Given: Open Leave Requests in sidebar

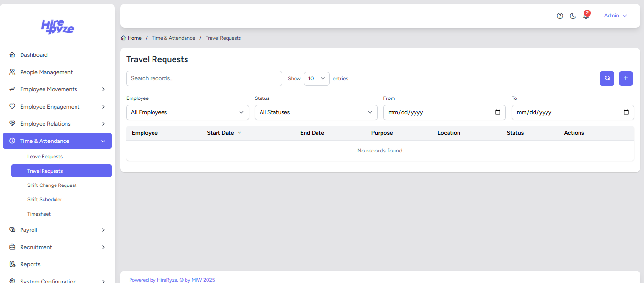Looking at the screenshot, I should (45, 157).
